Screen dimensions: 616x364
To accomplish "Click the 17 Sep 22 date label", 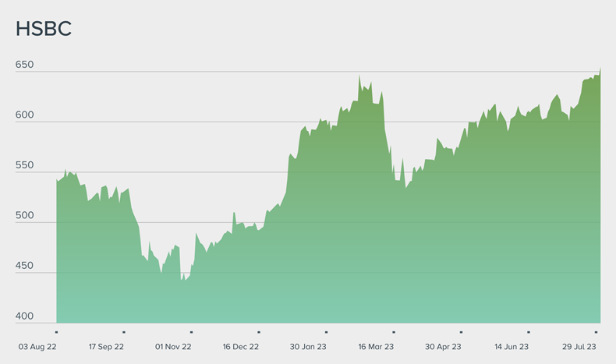I will [106, 347].
